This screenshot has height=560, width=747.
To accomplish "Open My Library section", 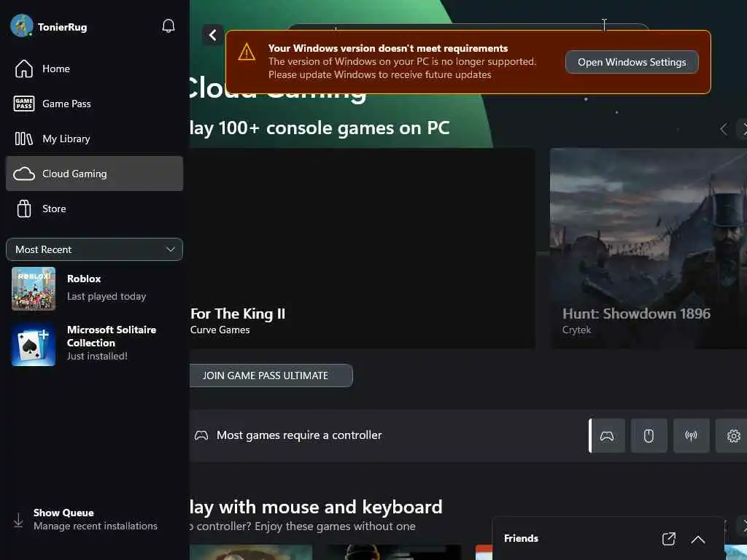I will 94,139.
